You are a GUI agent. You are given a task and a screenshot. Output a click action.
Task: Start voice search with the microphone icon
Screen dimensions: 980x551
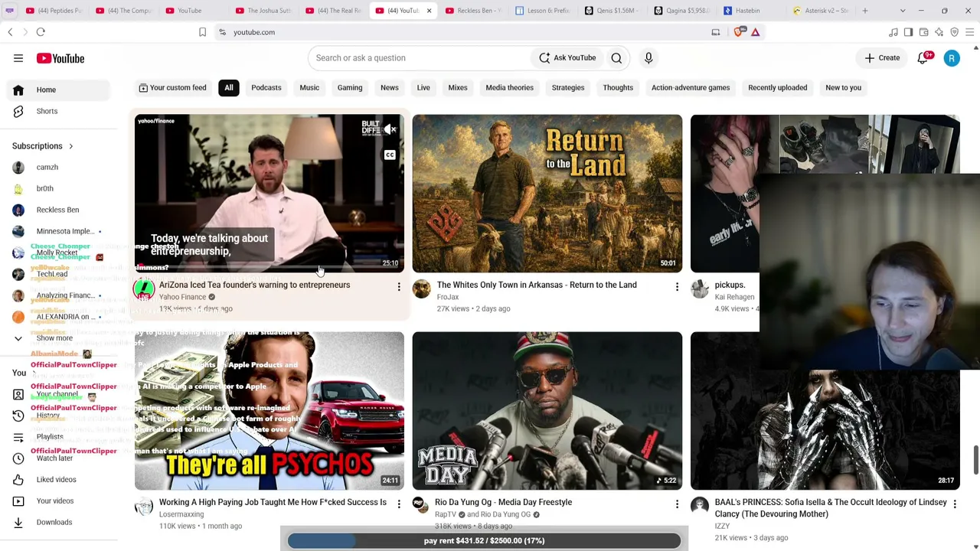(x=648, y=58)
